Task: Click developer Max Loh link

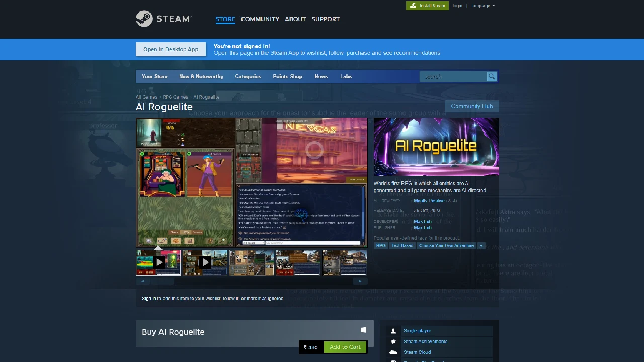Action: pyautogui.click(x=422, y=221)
